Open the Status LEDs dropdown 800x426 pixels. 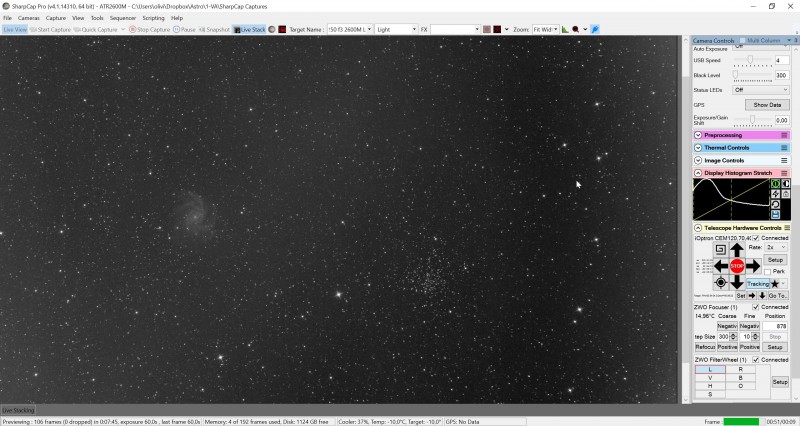[x=761, y=90]
